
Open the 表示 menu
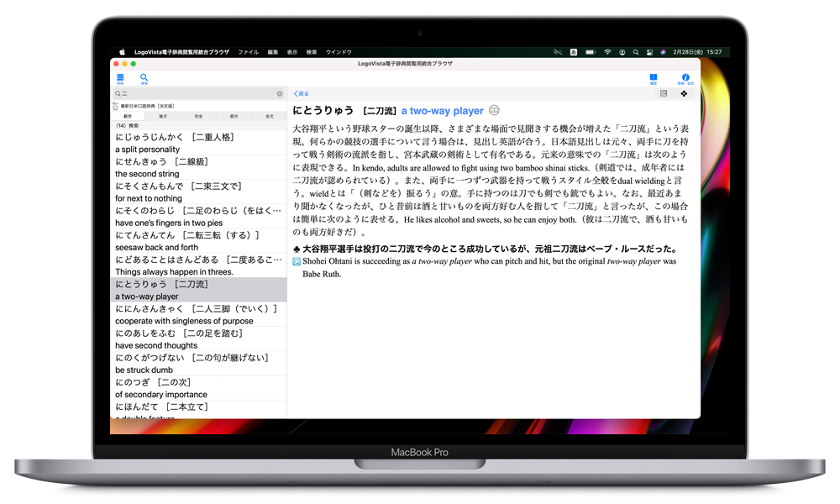292,52
